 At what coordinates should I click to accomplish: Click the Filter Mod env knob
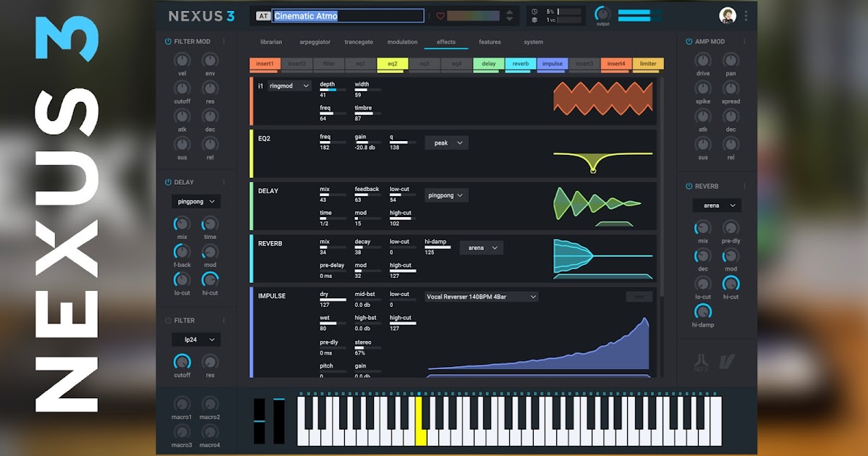pyautogui.click(x=210, y=61)
